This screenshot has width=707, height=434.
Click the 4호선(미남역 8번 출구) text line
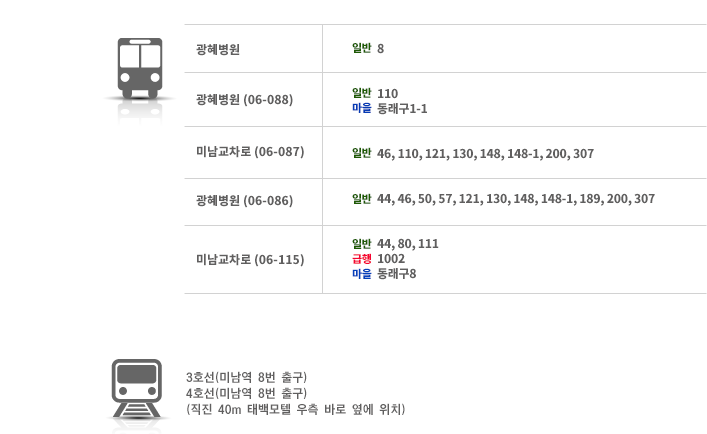[247, 393]
